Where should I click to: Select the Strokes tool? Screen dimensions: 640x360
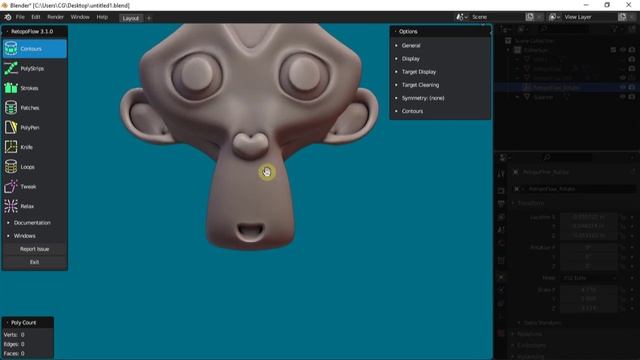35,88
